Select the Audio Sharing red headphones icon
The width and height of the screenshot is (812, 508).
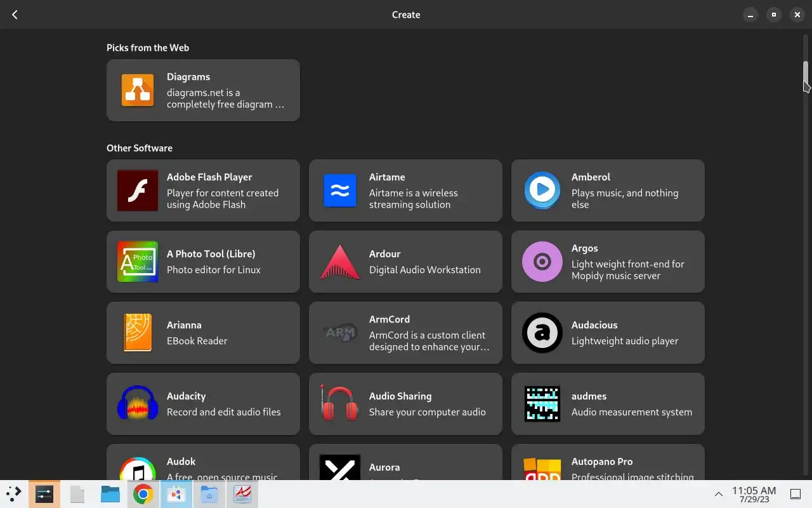tap(340, 404)
